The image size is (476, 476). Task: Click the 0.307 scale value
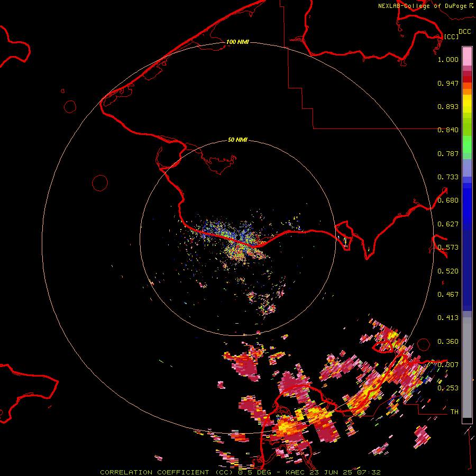click(x=448, y=365)
